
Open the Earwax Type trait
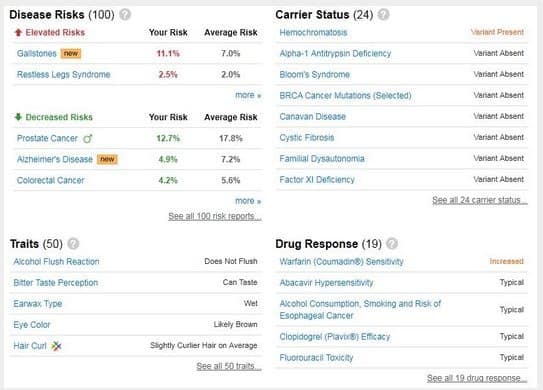pyautogui.click(x=38, y=304)
